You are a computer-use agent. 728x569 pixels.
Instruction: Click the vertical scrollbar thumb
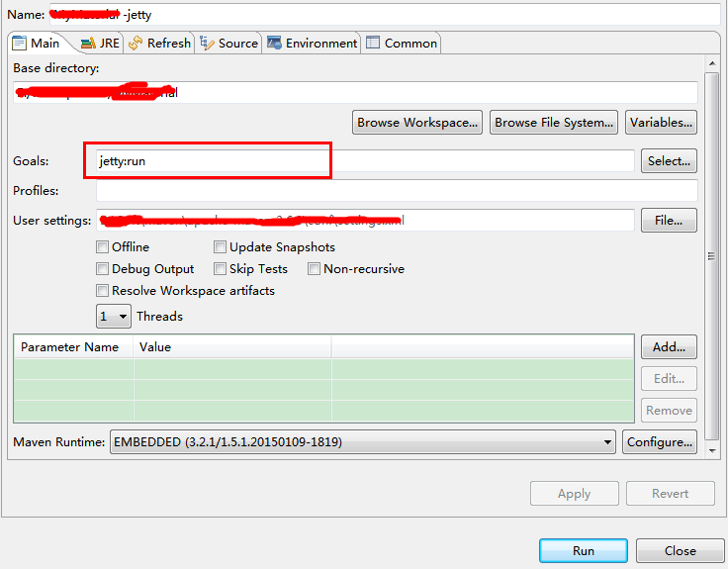712,256
